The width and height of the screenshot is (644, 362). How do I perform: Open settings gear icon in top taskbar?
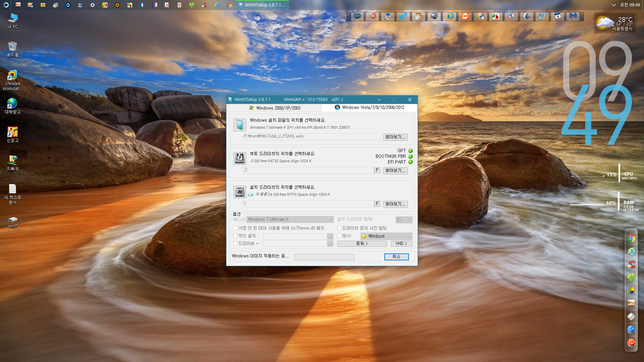click(x=93, y=5)
